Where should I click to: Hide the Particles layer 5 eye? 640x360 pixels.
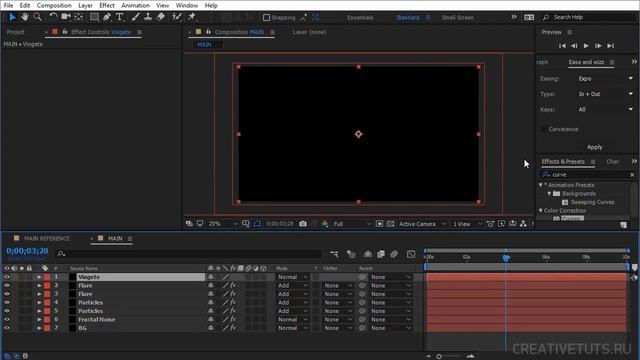point(7,311)
